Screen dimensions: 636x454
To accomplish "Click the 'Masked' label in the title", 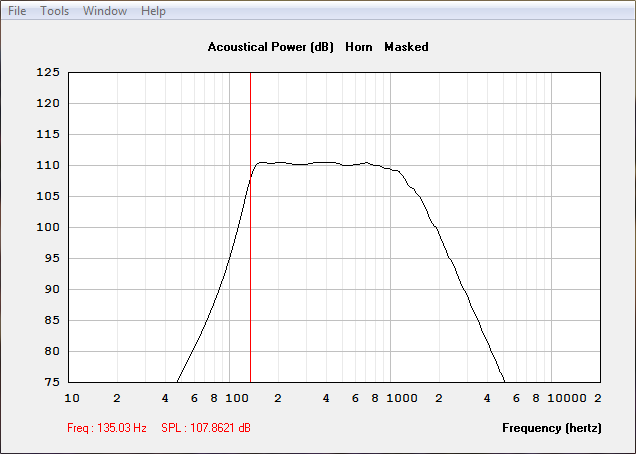I will pos(406,47).
